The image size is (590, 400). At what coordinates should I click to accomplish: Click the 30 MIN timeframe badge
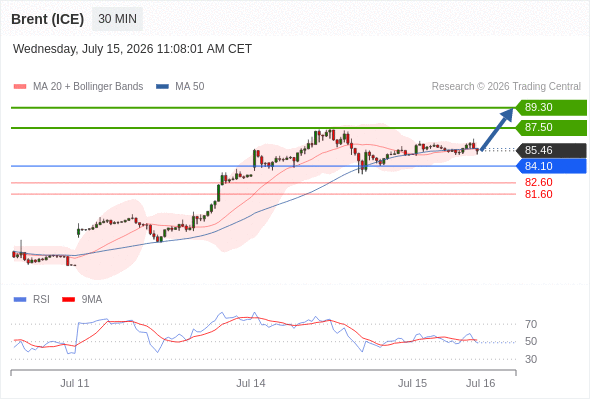coord(117,19)
